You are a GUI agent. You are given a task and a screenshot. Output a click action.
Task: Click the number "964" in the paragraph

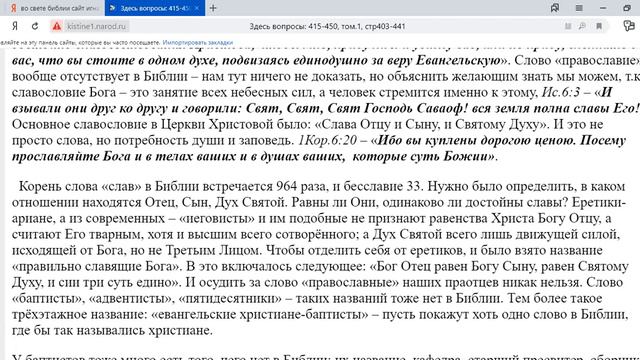[287, 186]
